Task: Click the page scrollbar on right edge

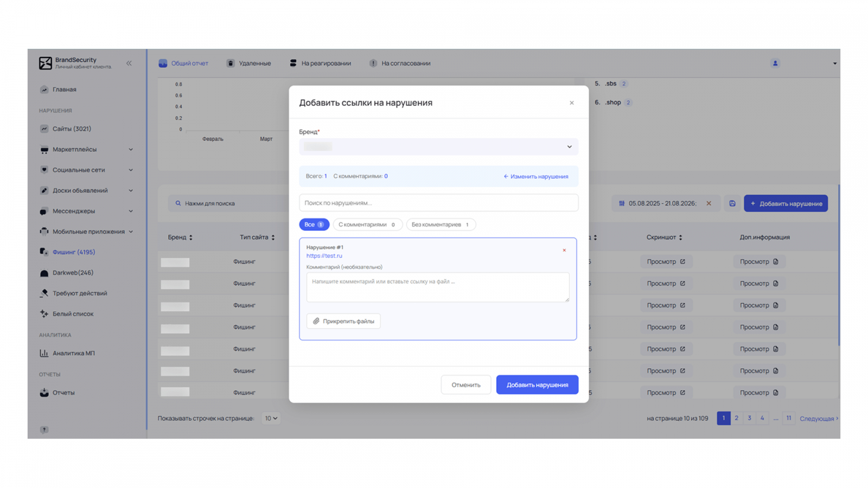Action: pyautogui.click(x=839, y=265)
